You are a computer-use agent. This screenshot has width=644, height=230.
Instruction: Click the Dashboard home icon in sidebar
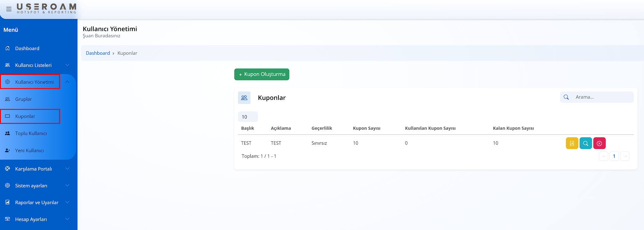(x=7, y=48)
